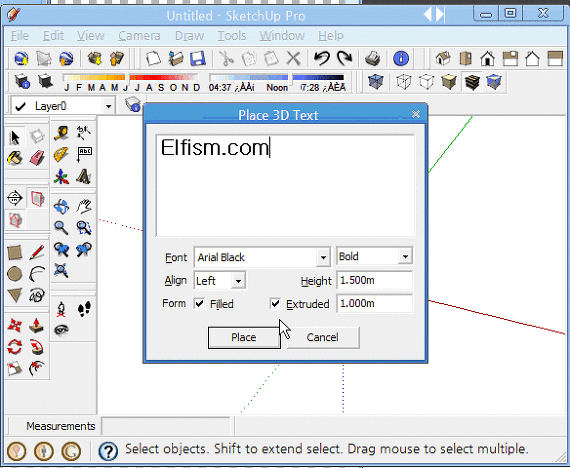Screen dimensions: 570x468
Task: Enable Wireframe face style
Action: click(x=404, y=81)
